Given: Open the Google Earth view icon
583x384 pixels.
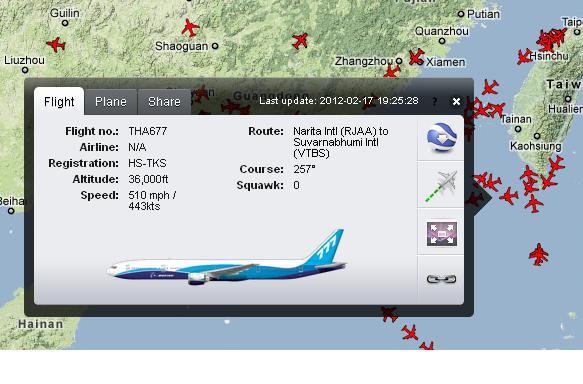Looking at the screenshot, I should click(x=441, y=138).
